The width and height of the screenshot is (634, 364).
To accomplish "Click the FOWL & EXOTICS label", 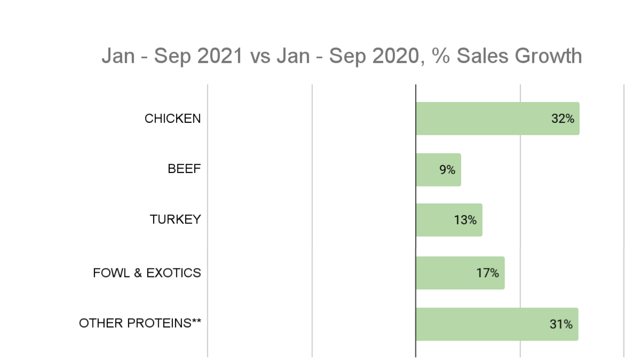I will (x=147, y=273).
